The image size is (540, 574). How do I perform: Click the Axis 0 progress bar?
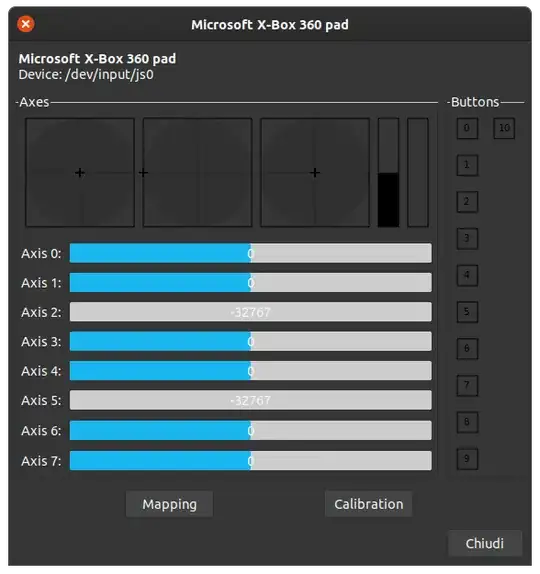coord(251,253)
